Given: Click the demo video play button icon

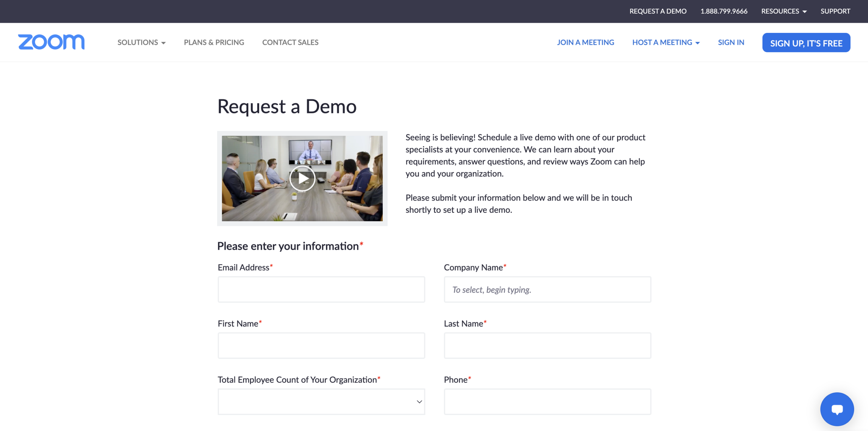Looking at the screenshot, I should [x=302, y=178].
